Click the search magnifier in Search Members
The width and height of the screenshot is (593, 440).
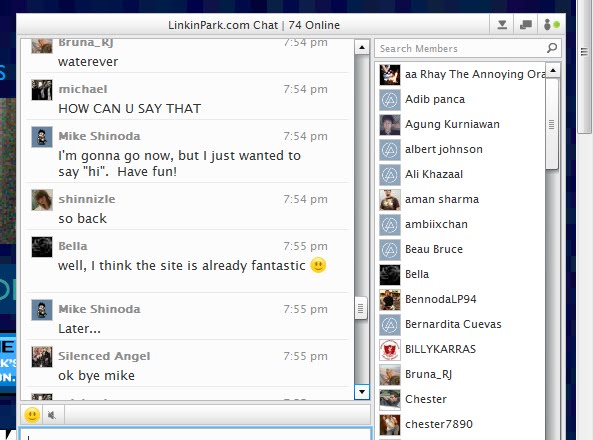(552, 48)
